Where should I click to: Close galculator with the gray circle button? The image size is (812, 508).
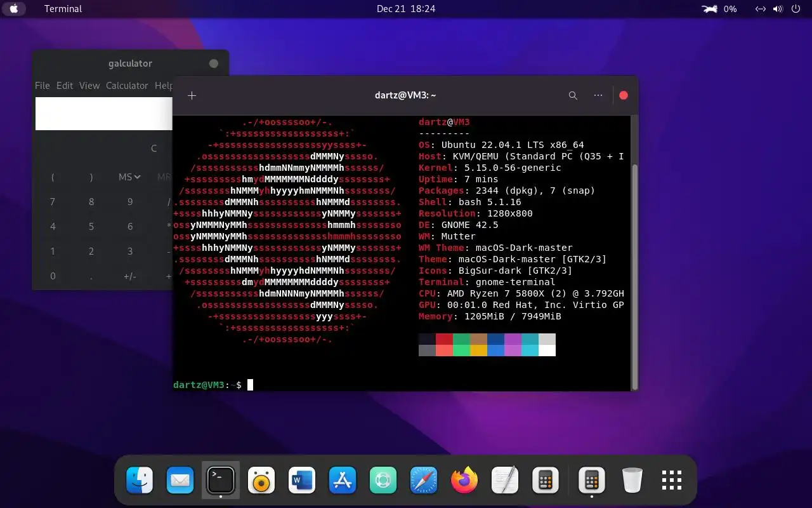click(x=214, y=63)
